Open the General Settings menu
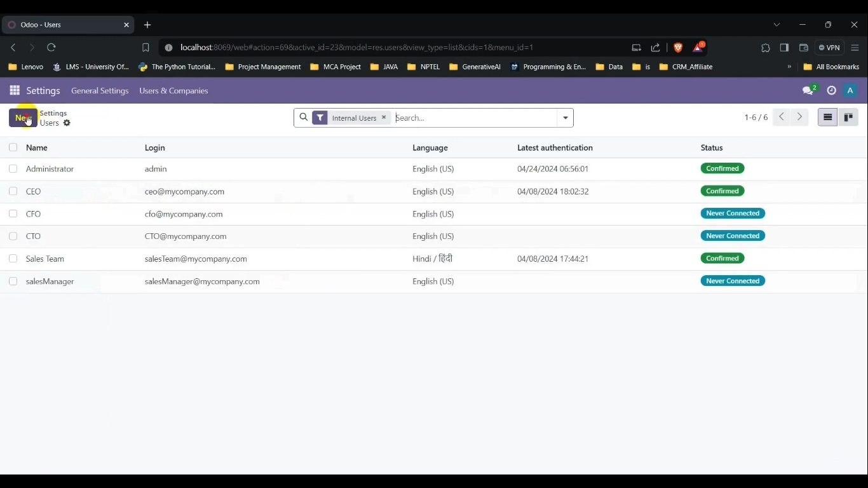 tap(100, 91)
